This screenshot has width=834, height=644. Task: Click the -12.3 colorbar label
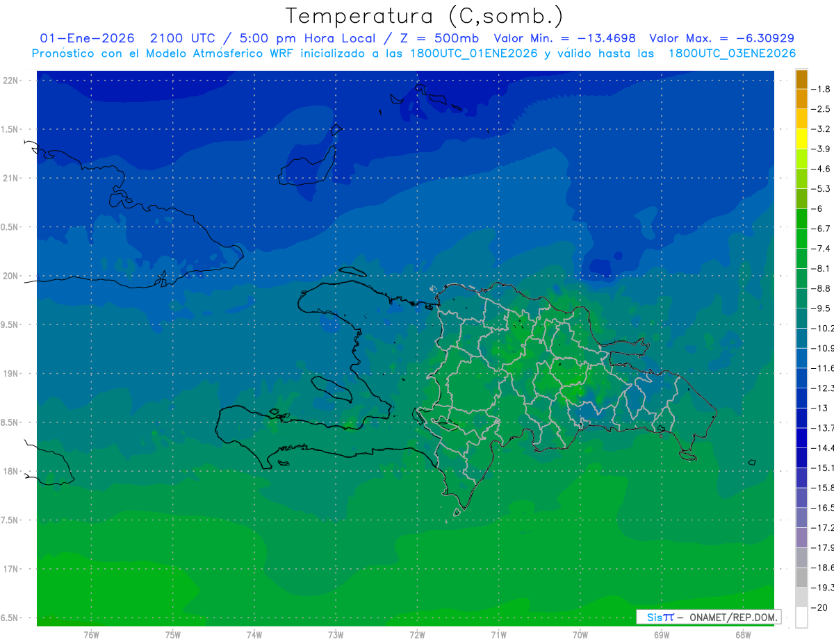pos(822,388)
